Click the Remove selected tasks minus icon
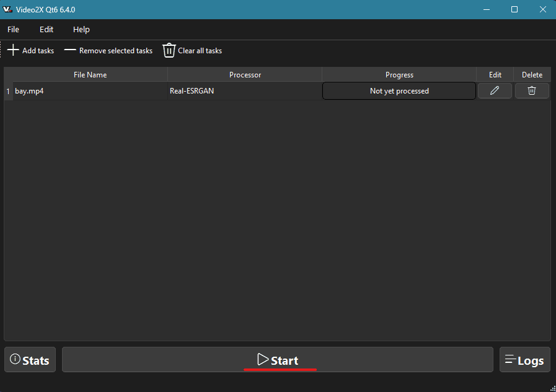556x392 pixels. coord(70,50)
